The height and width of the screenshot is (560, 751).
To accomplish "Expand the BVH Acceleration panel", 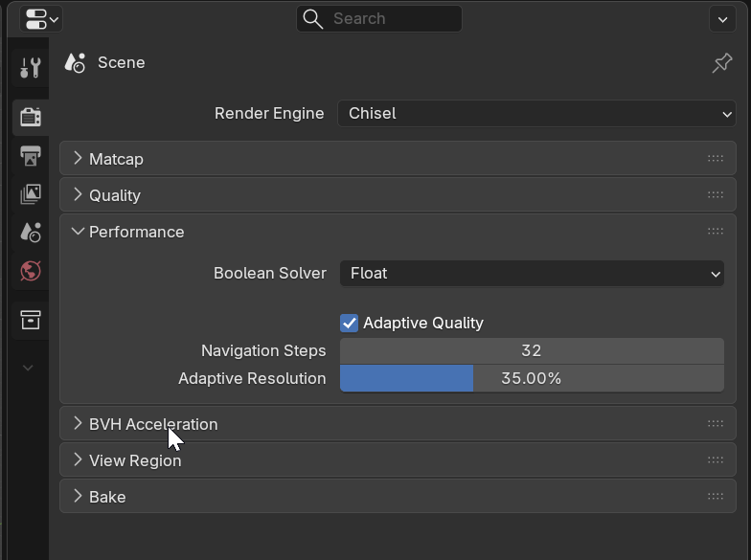I will coord(153,424).
